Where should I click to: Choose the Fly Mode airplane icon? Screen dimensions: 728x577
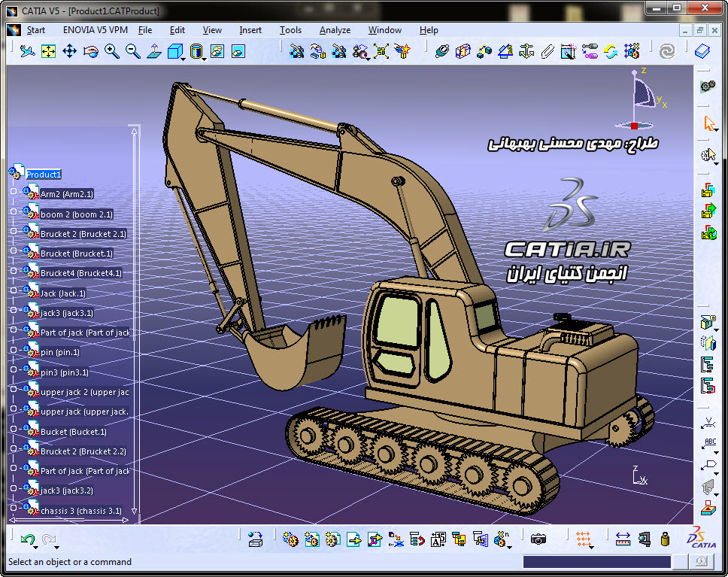27,51
